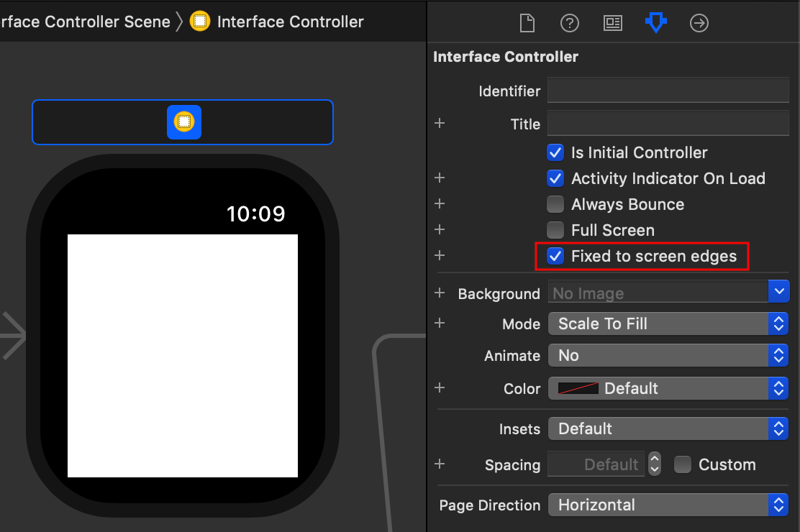Click the Background No Image field
This screenshot has width=800, height=532.
(x=658, y=293)
